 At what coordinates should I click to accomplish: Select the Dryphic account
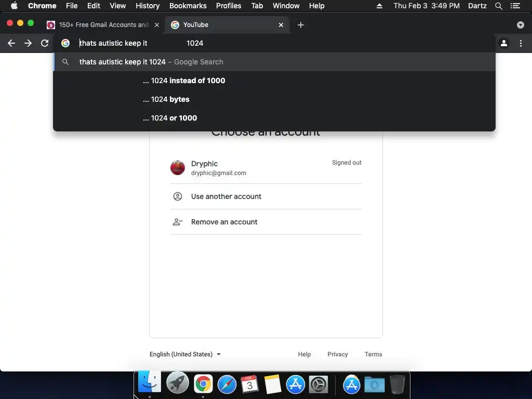pyautogui.click(x=265, y=168)
